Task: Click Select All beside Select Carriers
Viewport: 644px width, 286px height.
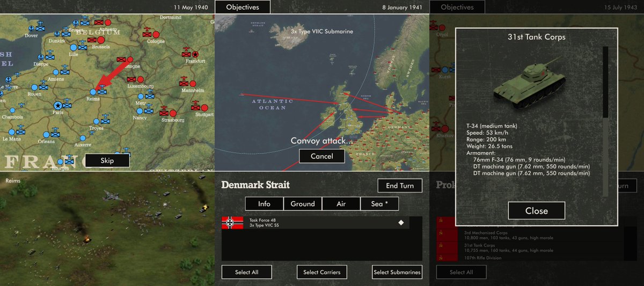Action: click(247, 272)
